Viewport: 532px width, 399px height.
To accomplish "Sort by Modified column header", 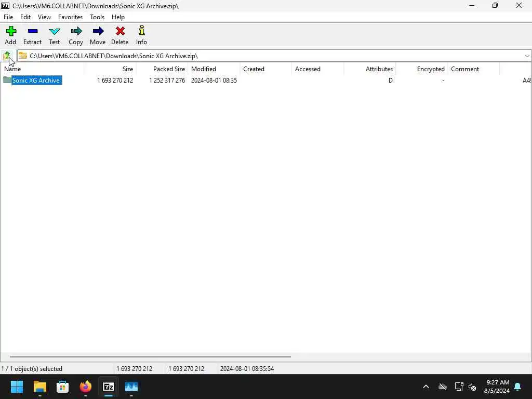I will pos(214,69).
